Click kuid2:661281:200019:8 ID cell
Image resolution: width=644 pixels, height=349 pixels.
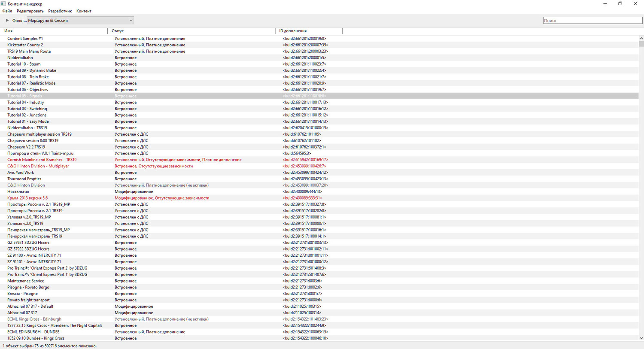click(304, 39)
